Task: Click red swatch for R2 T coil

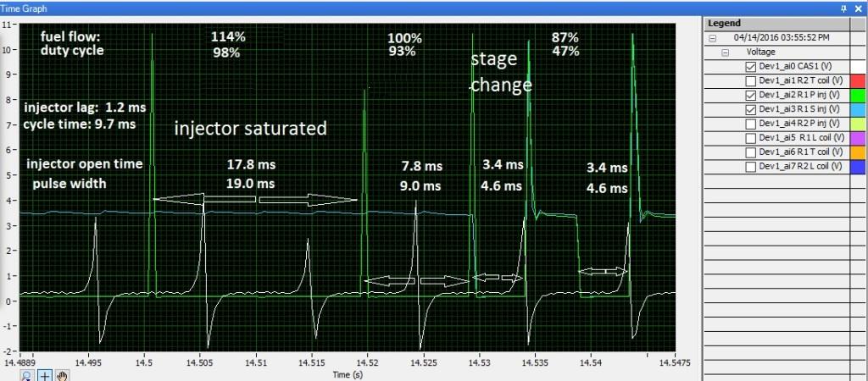Action: 858,80
